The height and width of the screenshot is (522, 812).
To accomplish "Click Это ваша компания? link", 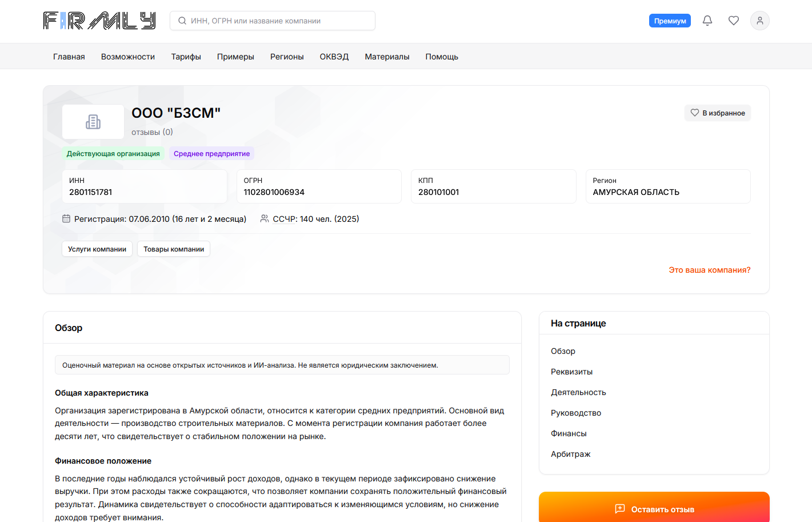I will click(710, 270).
